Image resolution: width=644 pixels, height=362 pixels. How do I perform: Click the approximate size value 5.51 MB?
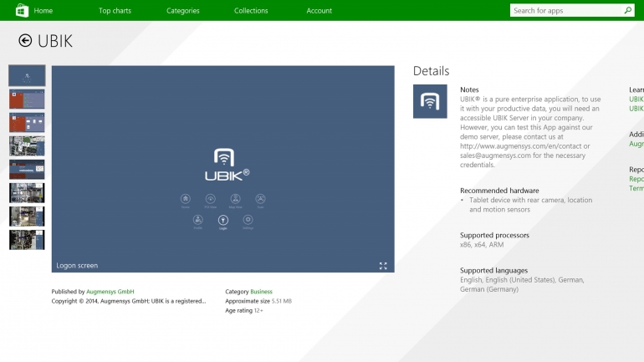[x=281, y=301]
